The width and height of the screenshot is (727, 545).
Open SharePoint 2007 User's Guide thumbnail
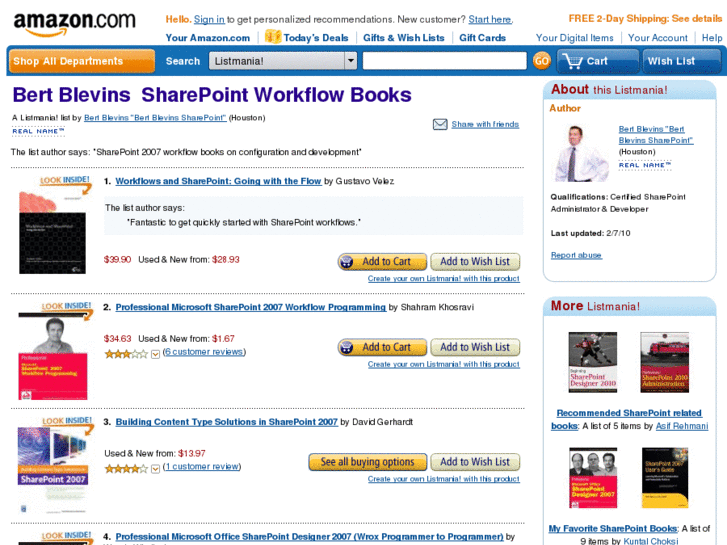[665, 478]
